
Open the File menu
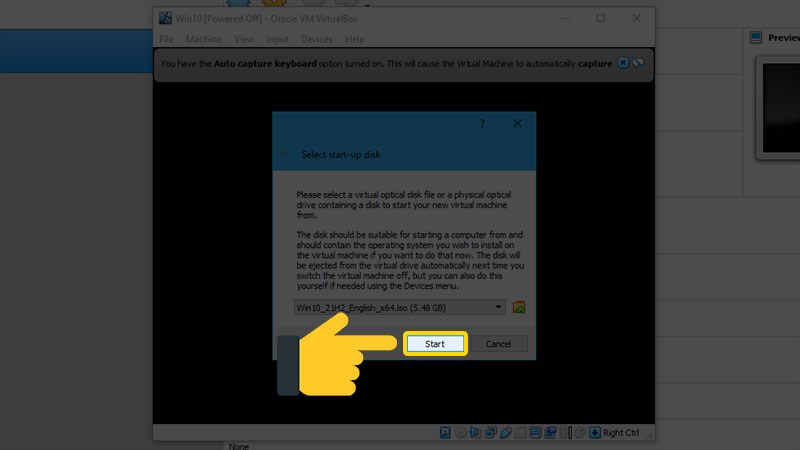pos(166,39)
